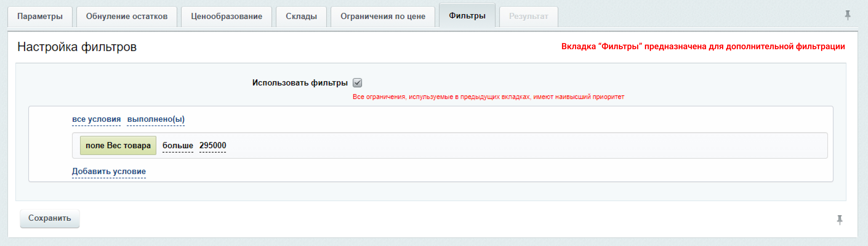
Task: Toggle the Использовать фильтры checkbox
Action: click(x=357, y=83)
